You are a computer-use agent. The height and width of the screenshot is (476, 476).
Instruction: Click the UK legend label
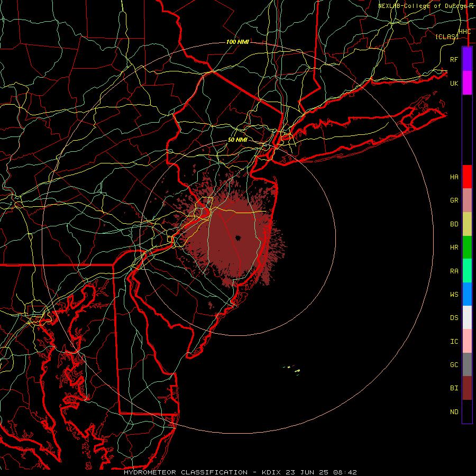coord(454,83)
